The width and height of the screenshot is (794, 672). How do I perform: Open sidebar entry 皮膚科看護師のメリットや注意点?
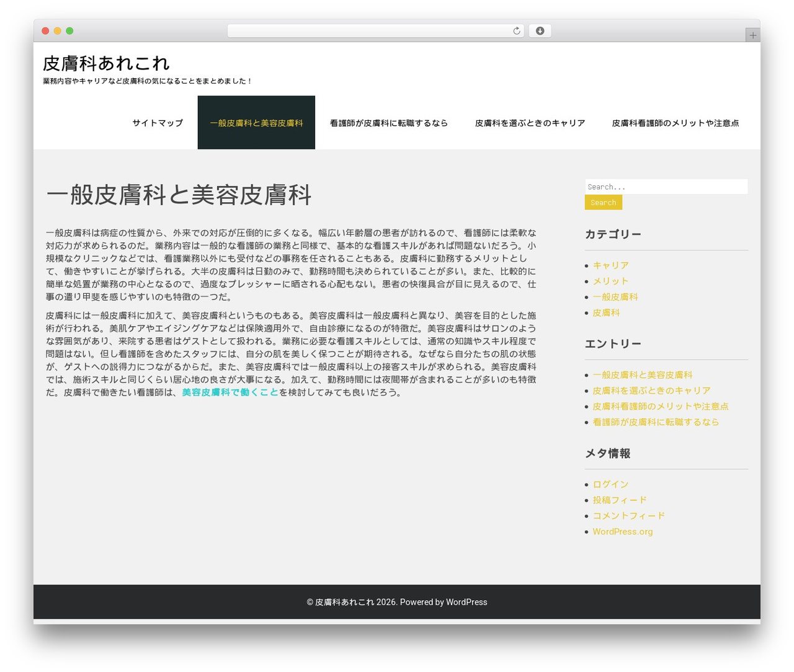(661, 407)
